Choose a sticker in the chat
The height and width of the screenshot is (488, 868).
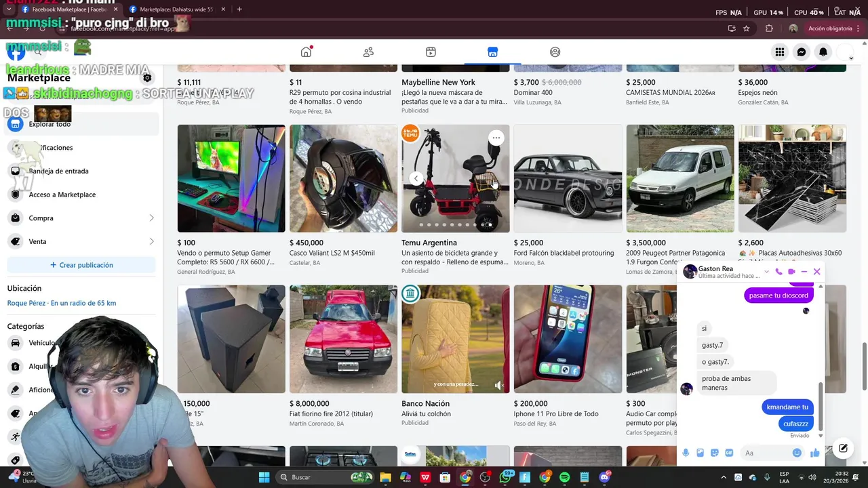(x=715, y=453)
